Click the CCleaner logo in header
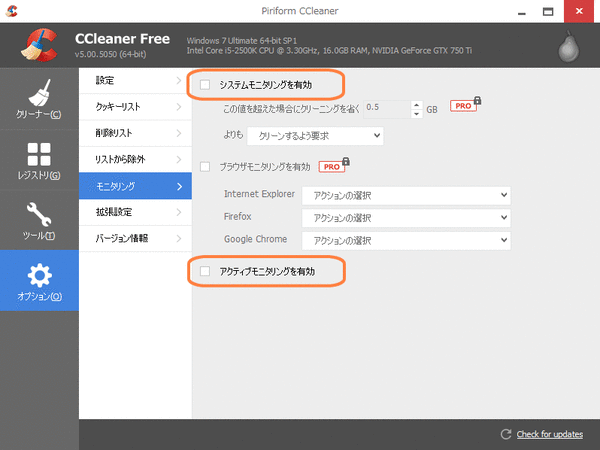This screenshot has height=450, width=600. point(39,45)
